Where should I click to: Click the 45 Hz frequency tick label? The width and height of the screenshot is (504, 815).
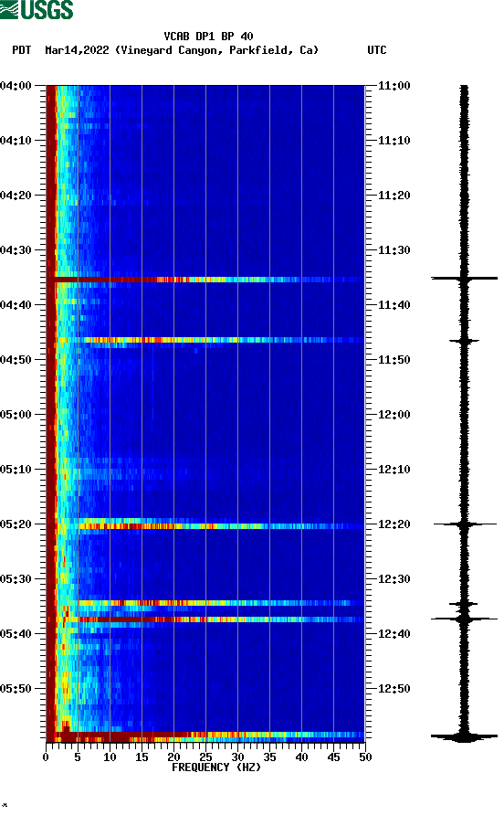point(333,757)
